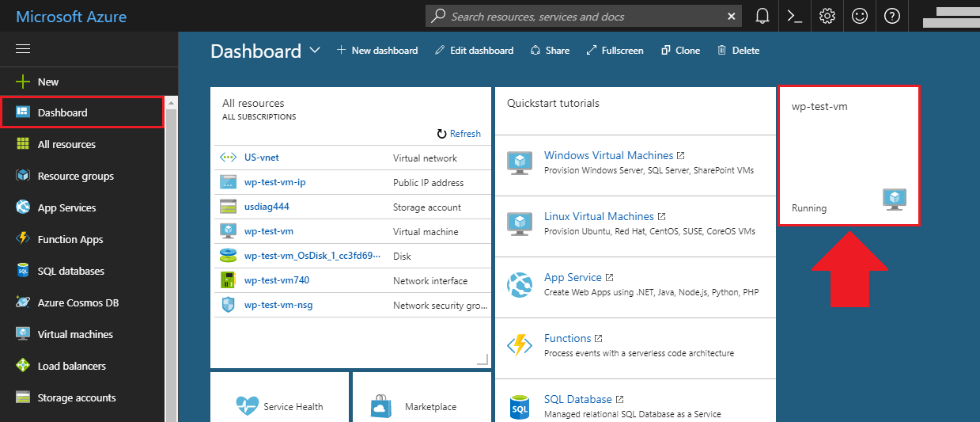Open App Services sidebar item
Screen dimensions: 980x422
(x=82, y=207)
